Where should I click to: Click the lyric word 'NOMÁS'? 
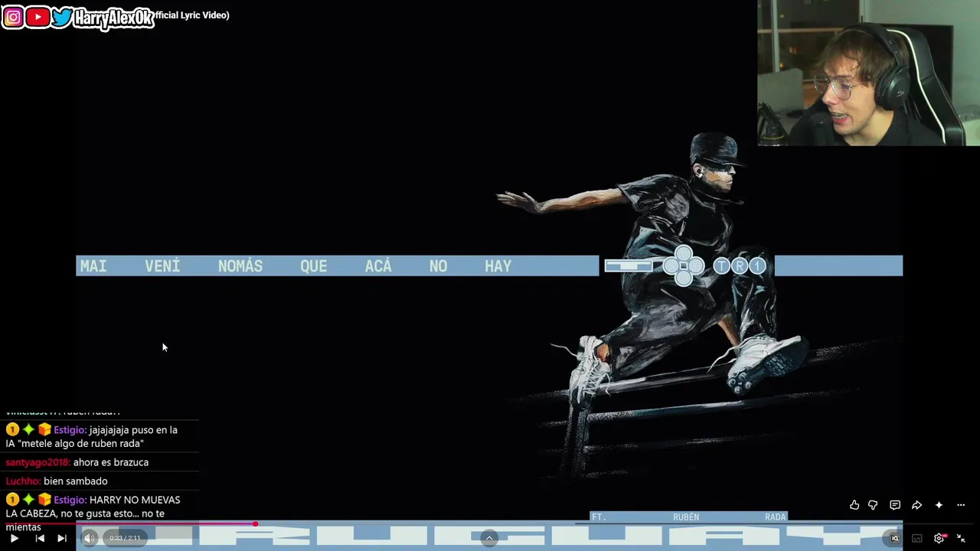pyautogui.click(x=240, y=266)
